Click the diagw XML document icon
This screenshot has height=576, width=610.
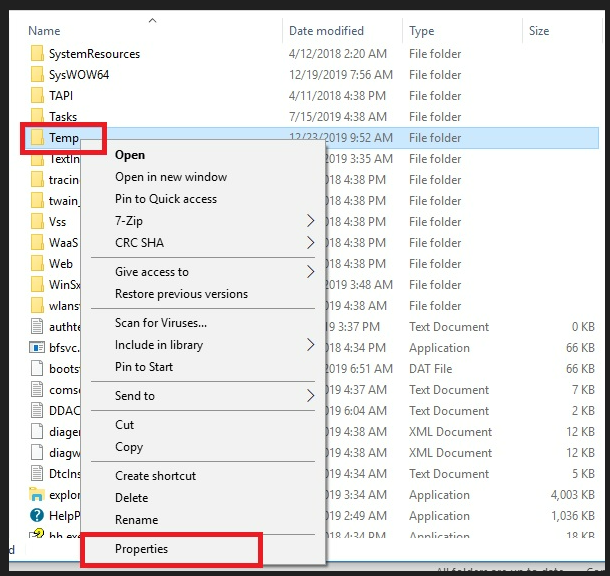(x=37, y=453)
